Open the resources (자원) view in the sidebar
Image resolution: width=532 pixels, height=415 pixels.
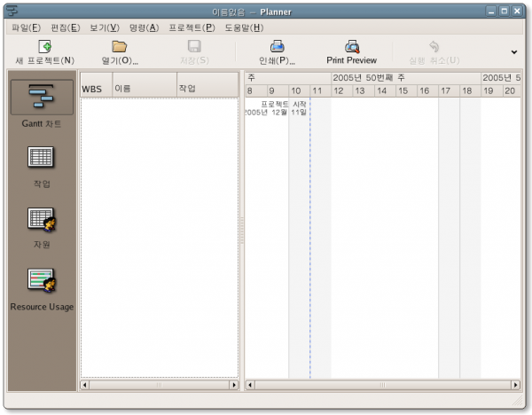(x=42, y=219)
